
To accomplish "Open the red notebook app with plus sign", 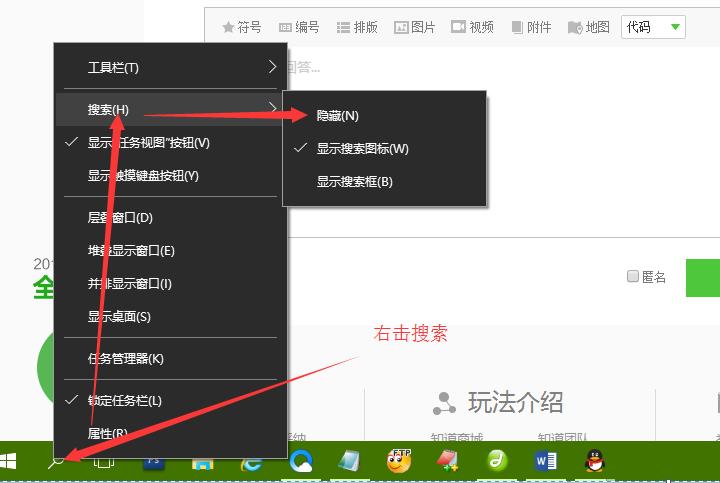I will coord(447,461).
